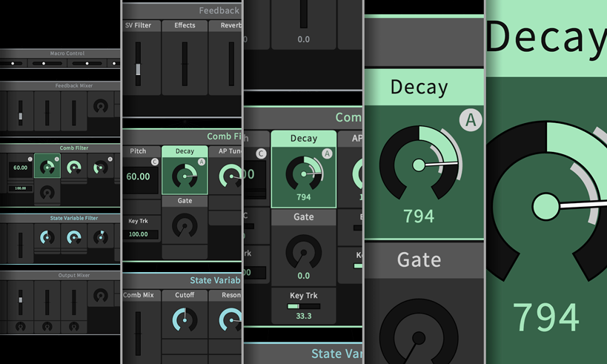Click the large 794 value in rightmost panel

click(545, 317)
